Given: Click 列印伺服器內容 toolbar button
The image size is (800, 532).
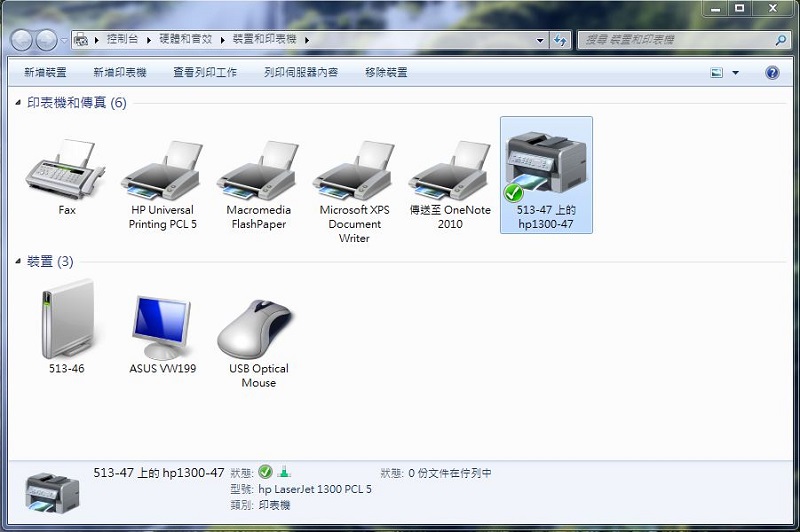Looking at the screenshot, I should tap(301, 73).
